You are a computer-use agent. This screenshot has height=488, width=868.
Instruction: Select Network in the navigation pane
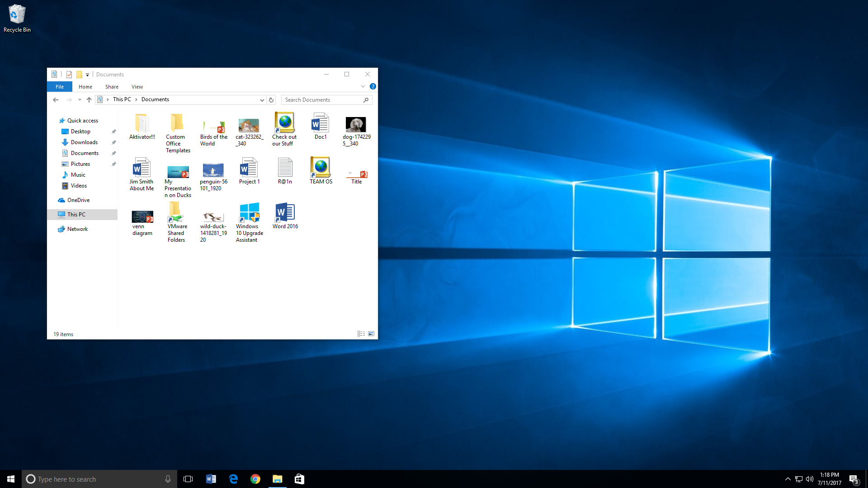click(77, 229)
